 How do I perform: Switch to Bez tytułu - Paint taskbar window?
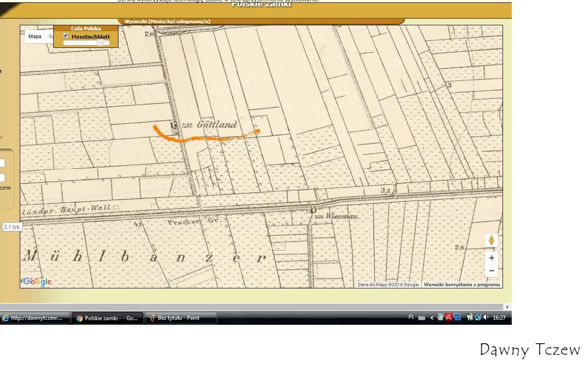tap(181, 318)
